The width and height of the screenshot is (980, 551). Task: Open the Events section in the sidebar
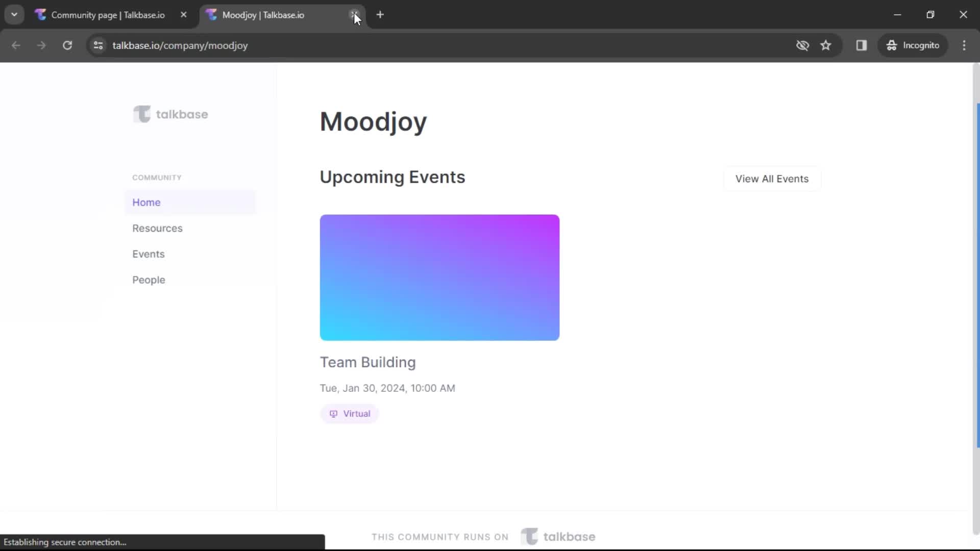(x=148, y=254)
